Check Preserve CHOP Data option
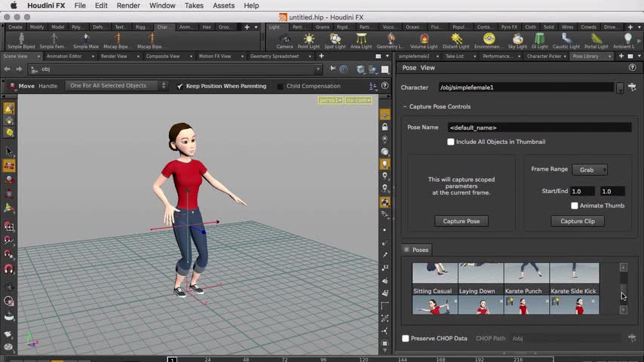The image size is (644, 362). (x=406, y=339)
